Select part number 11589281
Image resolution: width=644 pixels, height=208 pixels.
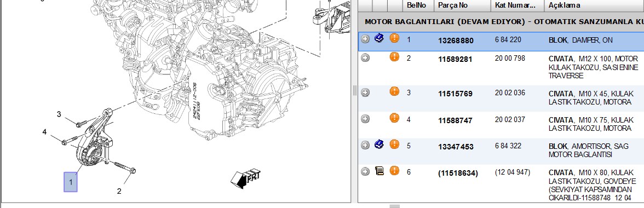pos(455,59)
